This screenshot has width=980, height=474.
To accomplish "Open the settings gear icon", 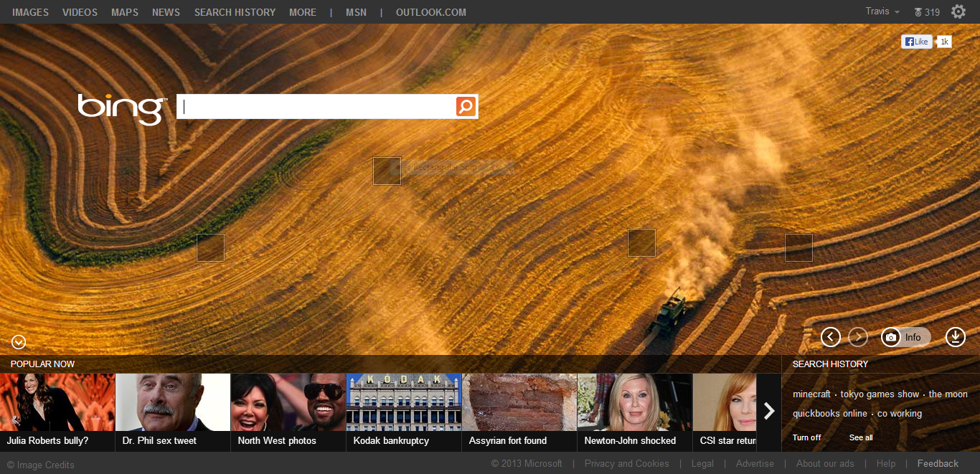I will click(x=958, y=11).
